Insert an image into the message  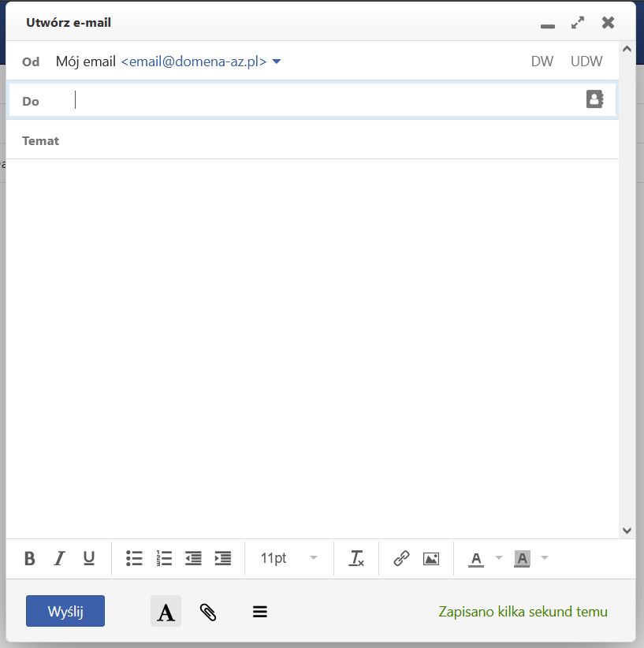pos(431,559)
